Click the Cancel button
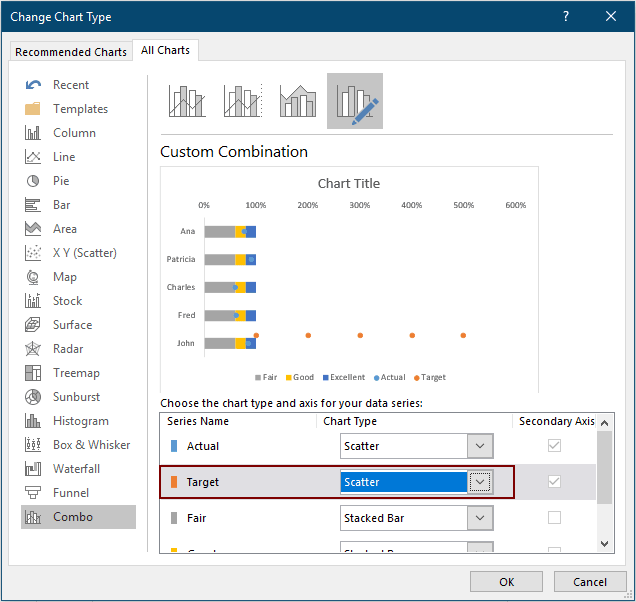636x602 pixels. point(590,582)
